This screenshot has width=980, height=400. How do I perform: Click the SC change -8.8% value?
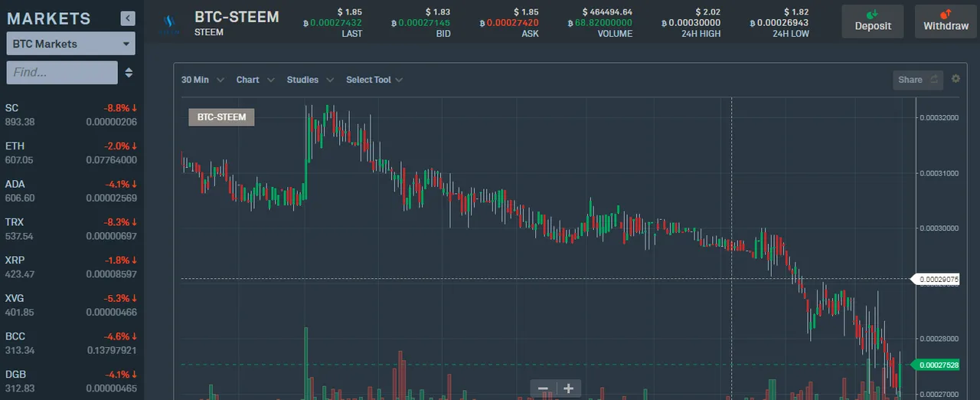pyautogui.click(x=121, y=108)
